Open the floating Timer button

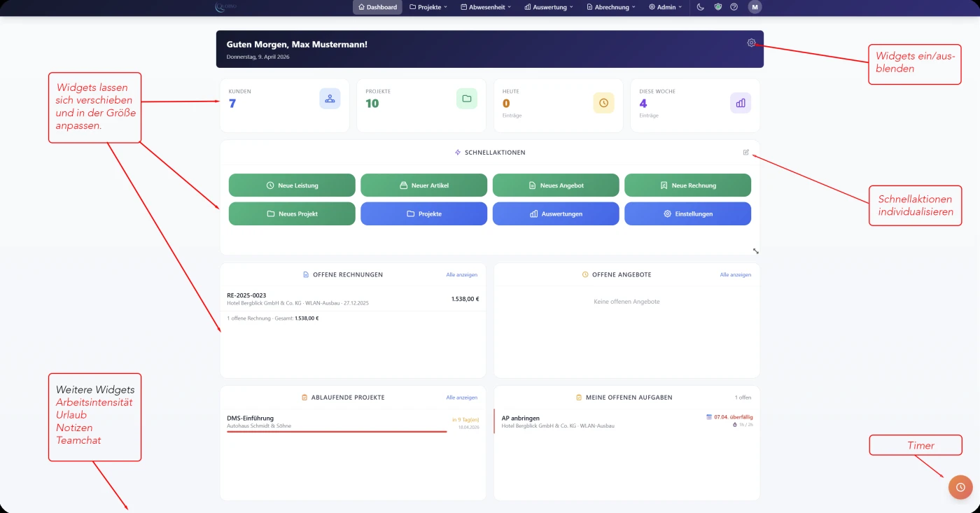point(960,487)
